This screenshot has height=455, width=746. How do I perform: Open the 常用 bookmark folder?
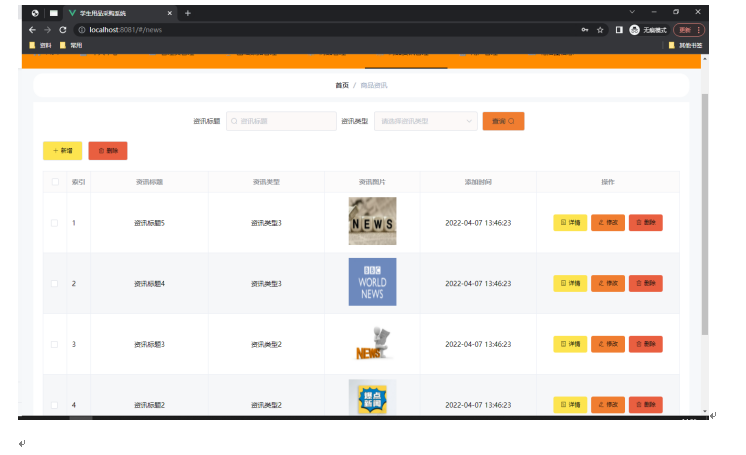click(71, 45)
